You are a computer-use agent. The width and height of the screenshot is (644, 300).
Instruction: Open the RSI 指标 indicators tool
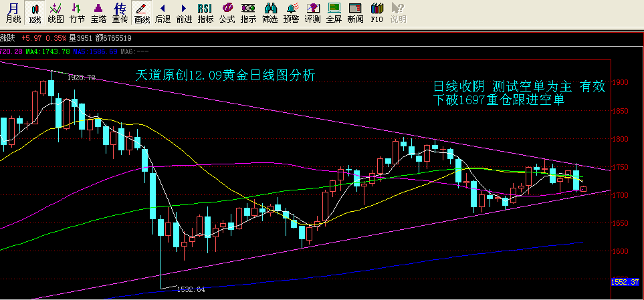[x=205, y=13]
